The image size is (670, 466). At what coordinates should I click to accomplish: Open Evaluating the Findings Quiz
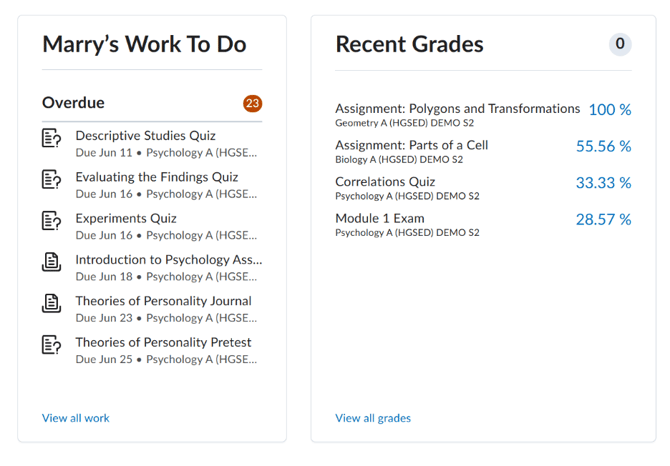[157, 177]
